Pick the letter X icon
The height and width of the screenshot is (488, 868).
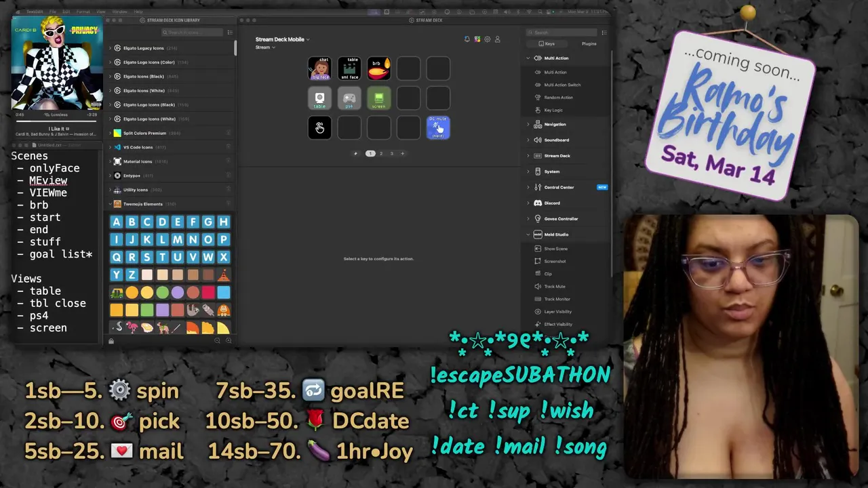tap(223, 258)
